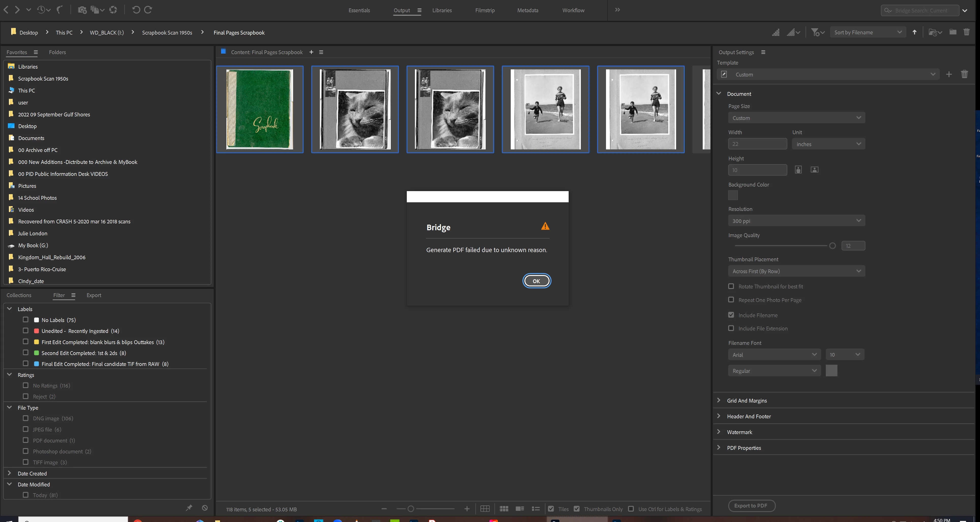This screenshot has width=980, height=522.
Task: Uncheck Include Filename checkbox
Action: (x=731, y=315)
